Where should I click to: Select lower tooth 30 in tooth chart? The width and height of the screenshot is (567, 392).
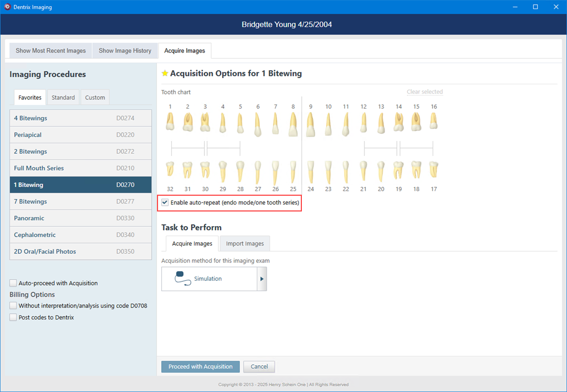[x=205, y=170]
